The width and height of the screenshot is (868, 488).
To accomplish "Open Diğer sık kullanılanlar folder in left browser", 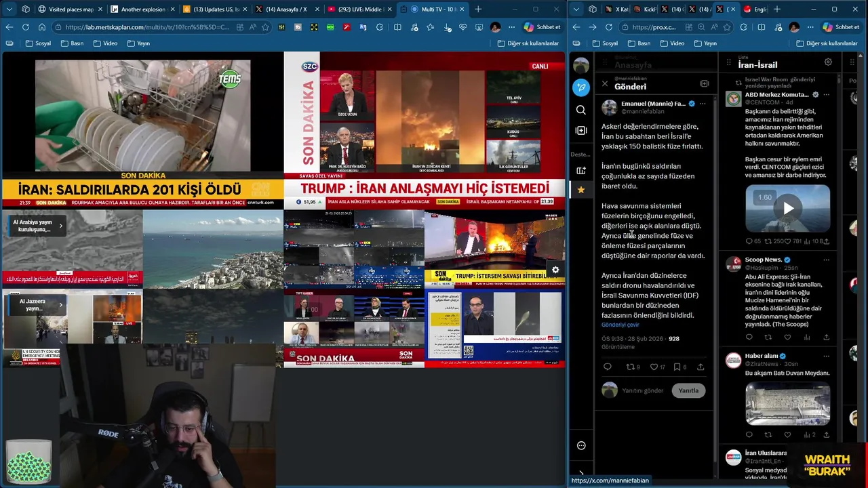I will [528, 43].
